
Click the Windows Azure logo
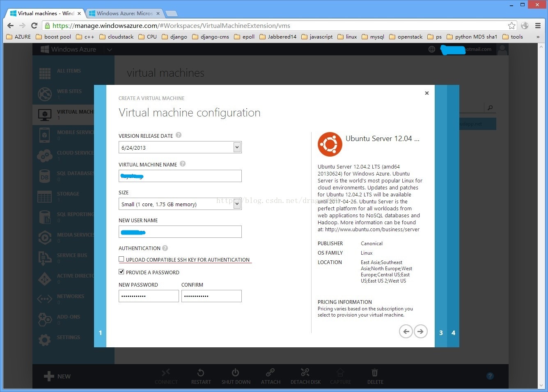[x=68, y=49]
